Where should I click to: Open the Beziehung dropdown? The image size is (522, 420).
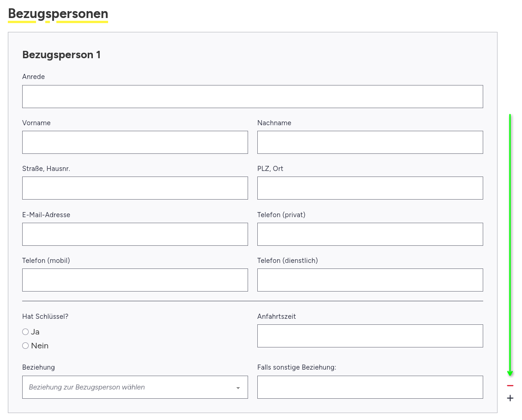point(129,387)
